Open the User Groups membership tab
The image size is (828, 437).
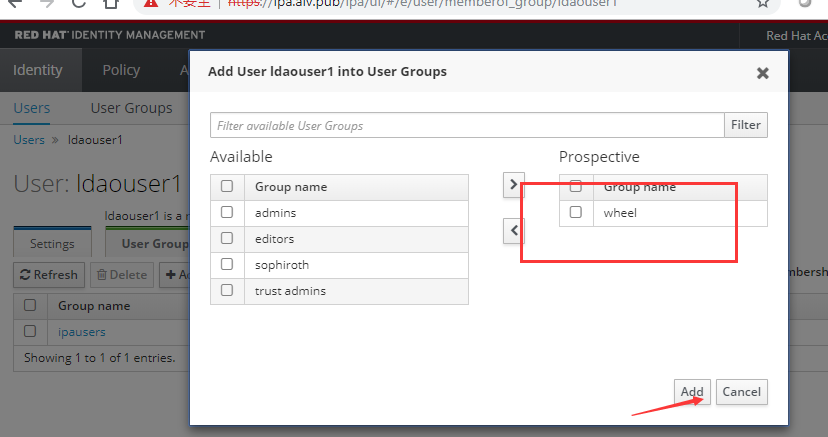point(148,244)
